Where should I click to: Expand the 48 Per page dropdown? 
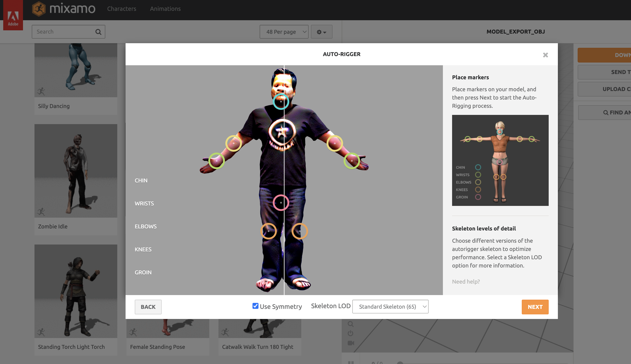(x=284, y=32)
